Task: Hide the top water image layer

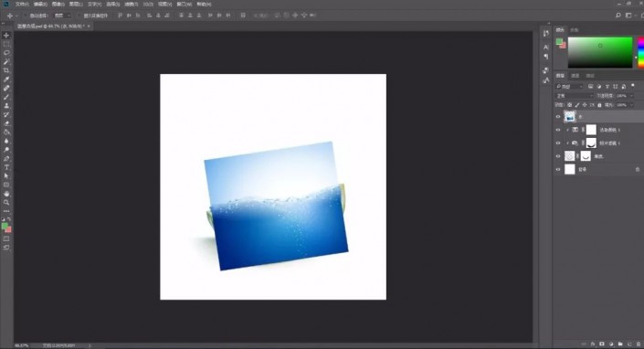Action: [x=558, y=117]
